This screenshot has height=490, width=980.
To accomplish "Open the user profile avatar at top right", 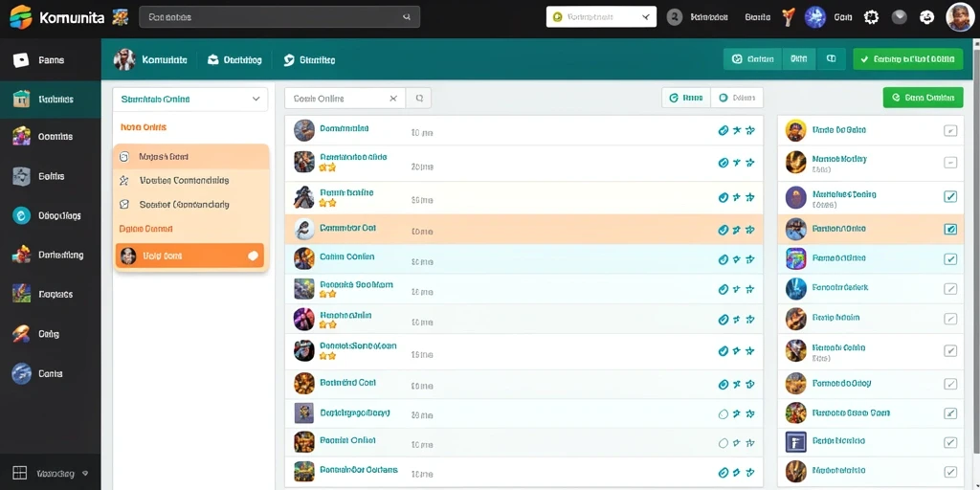I will [961, 17].
